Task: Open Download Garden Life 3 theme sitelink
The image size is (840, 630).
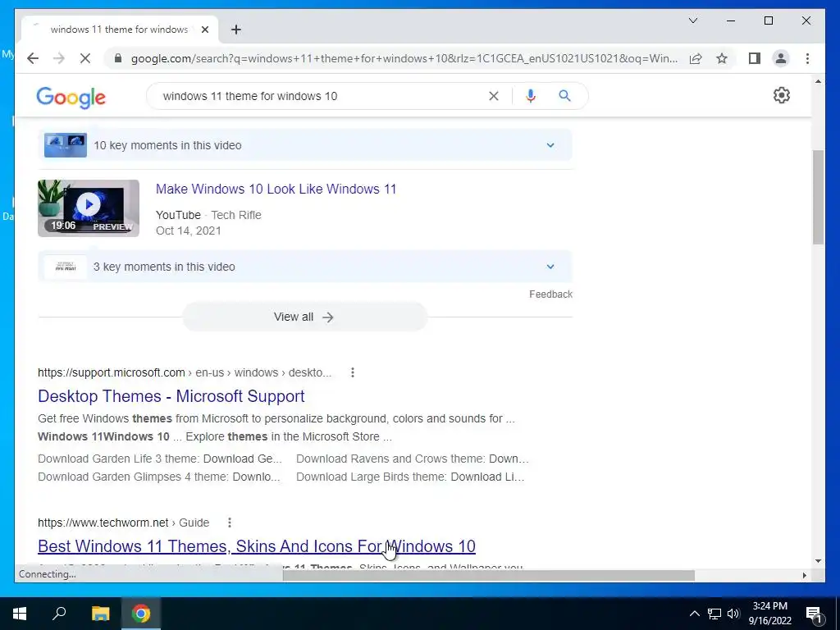Action: [x=160, y=459]
